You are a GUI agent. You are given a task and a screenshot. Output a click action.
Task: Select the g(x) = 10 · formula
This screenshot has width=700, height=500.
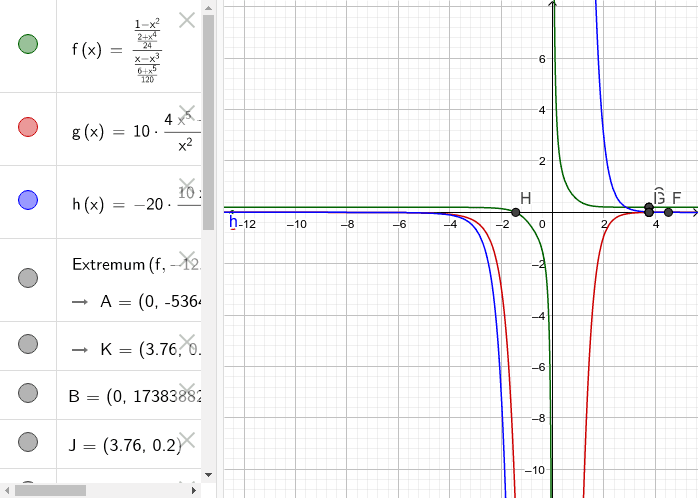pos(136,132)
